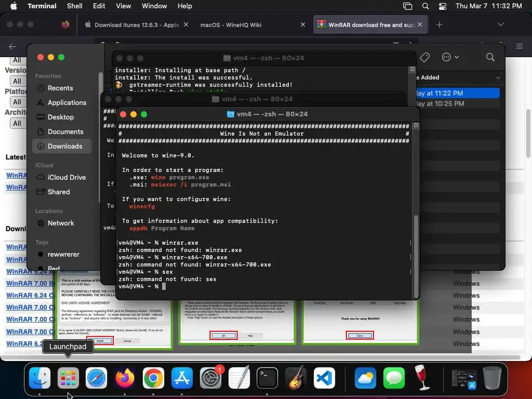The image size is (532, 399).
Task: Select the WinRAR download free tab
Action: pyautogui.click(x=370, y=25)
